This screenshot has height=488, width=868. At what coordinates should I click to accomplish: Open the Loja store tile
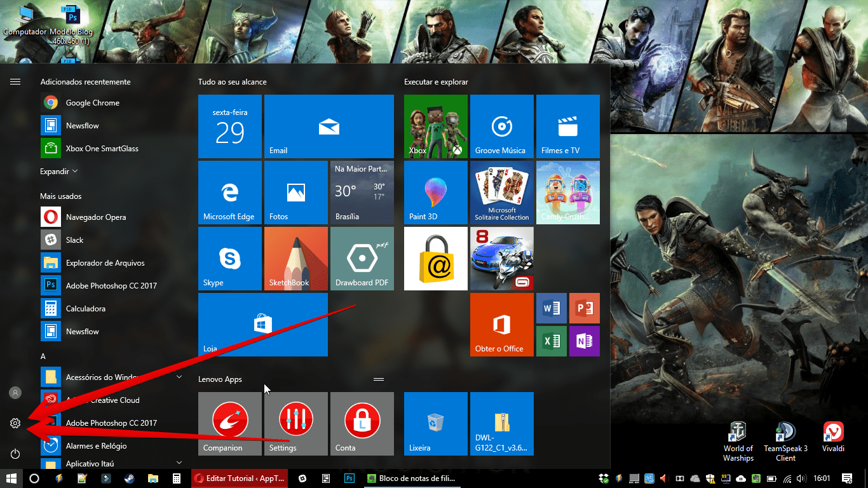263,325
